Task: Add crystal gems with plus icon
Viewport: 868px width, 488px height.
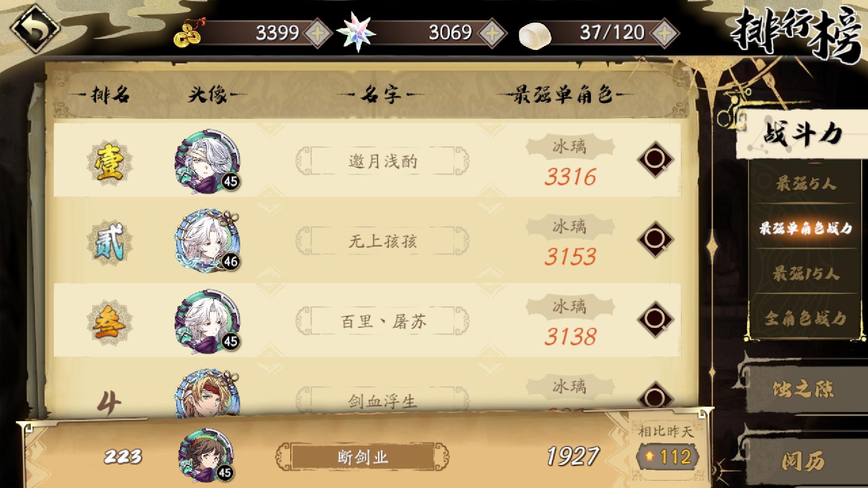Action: 492,33
